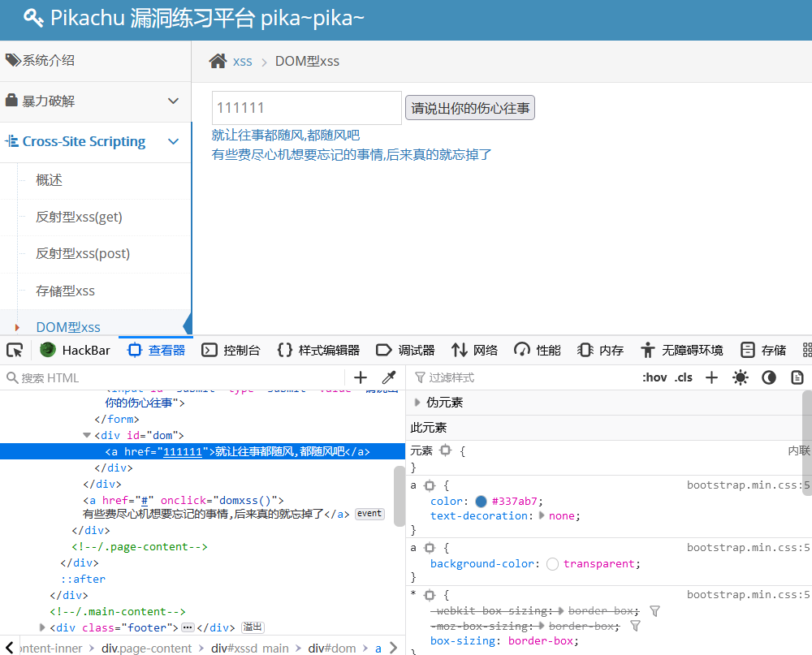This screenshot has width=812, height=655.
Task: Toggle light color scheme simulation
Action: click(740, 377)
